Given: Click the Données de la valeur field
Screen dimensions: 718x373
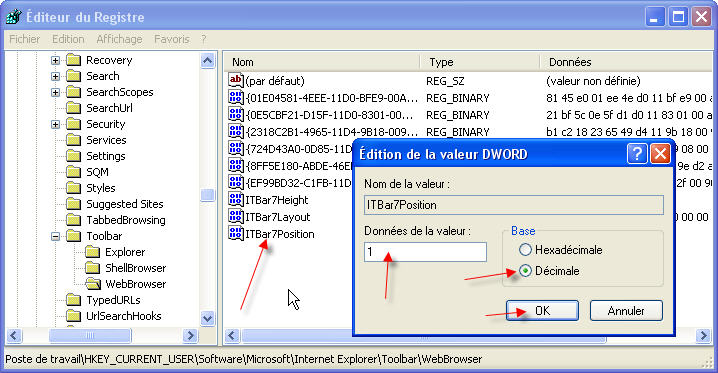Looking at the screenshot, I should click(x=425, y=252).
